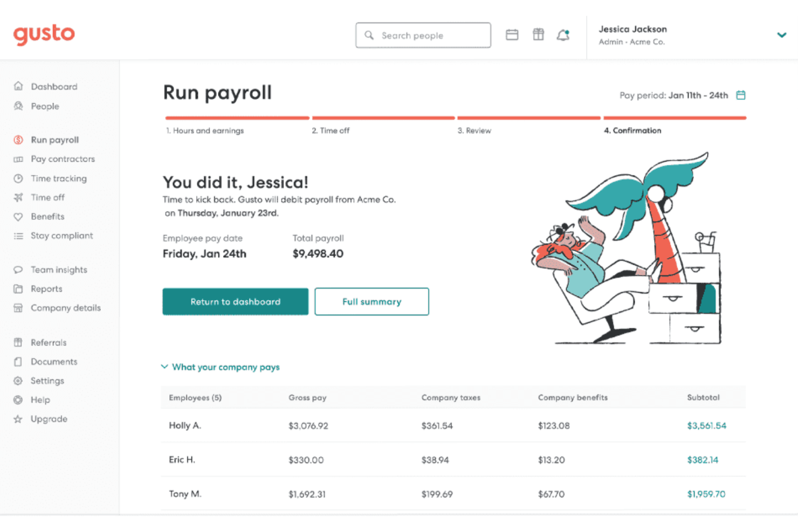Collapse the What your company pays section

tap(221, 367)
